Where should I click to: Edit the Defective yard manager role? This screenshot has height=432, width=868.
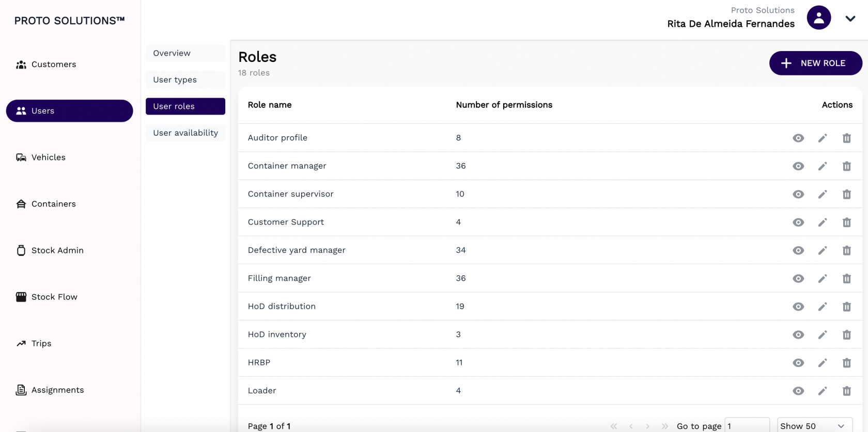pos(823,250)
